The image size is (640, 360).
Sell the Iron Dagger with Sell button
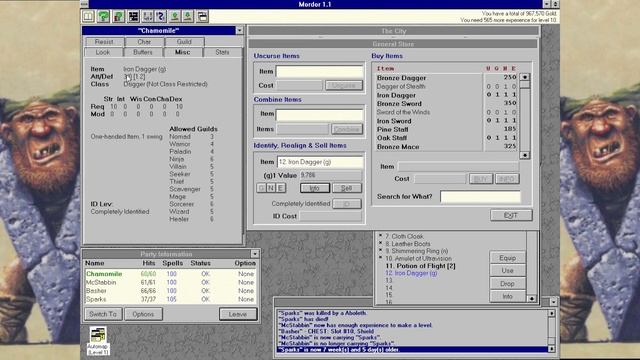(347, 188)
